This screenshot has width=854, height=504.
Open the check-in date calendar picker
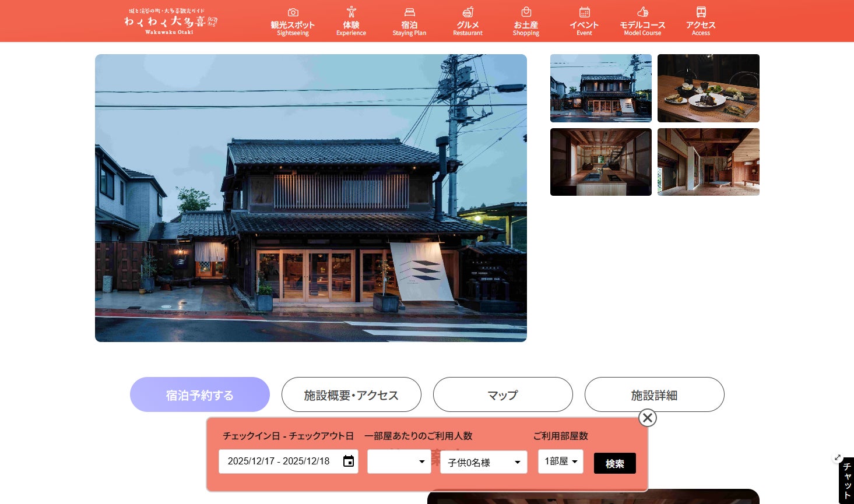349,461
